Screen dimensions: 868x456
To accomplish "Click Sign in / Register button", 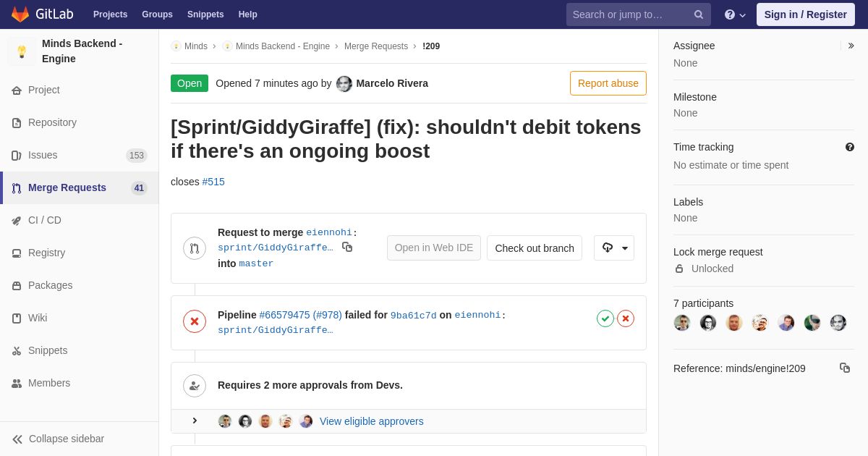I will pyautogui.click(x=806, y=14).
